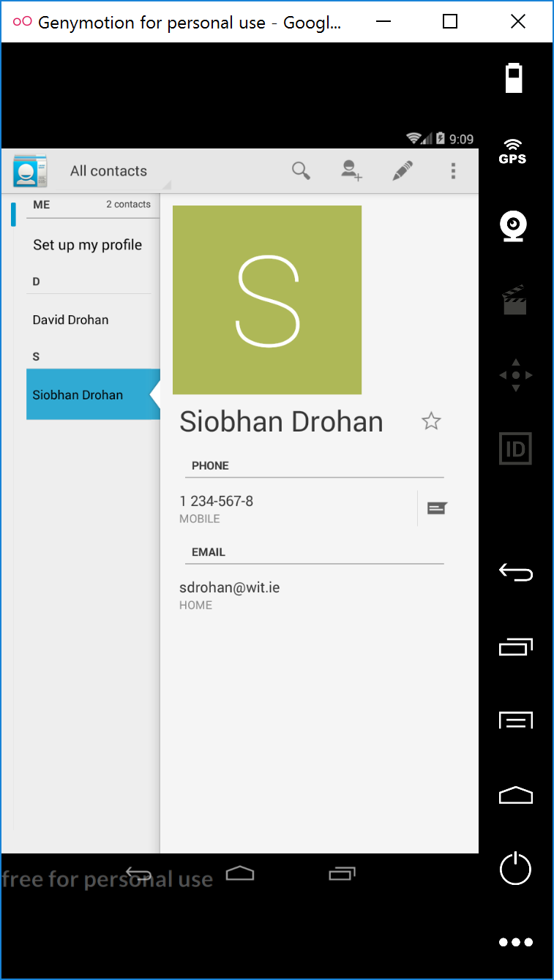Show more Genymotion sidebar options
The width and height of the screenshot is (554, 980).
[x=516, y=943]
